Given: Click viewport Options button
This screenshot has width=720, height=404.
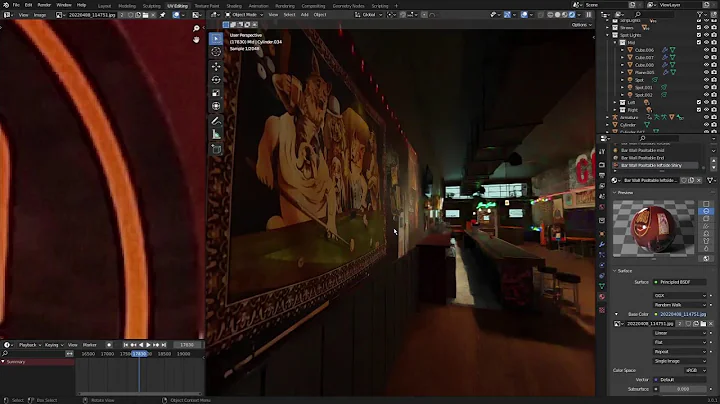Looking at the screenshot, I should point(581,25).
